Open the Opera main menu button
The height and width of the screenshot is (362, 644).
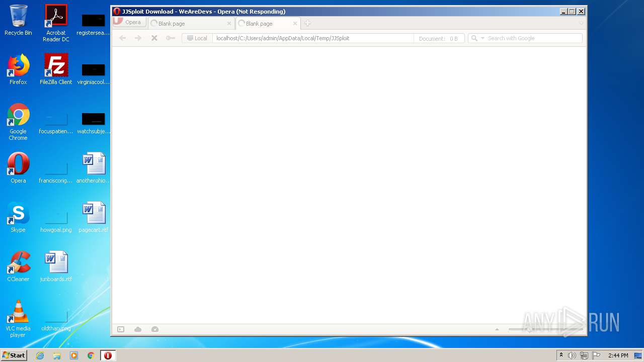129,22
